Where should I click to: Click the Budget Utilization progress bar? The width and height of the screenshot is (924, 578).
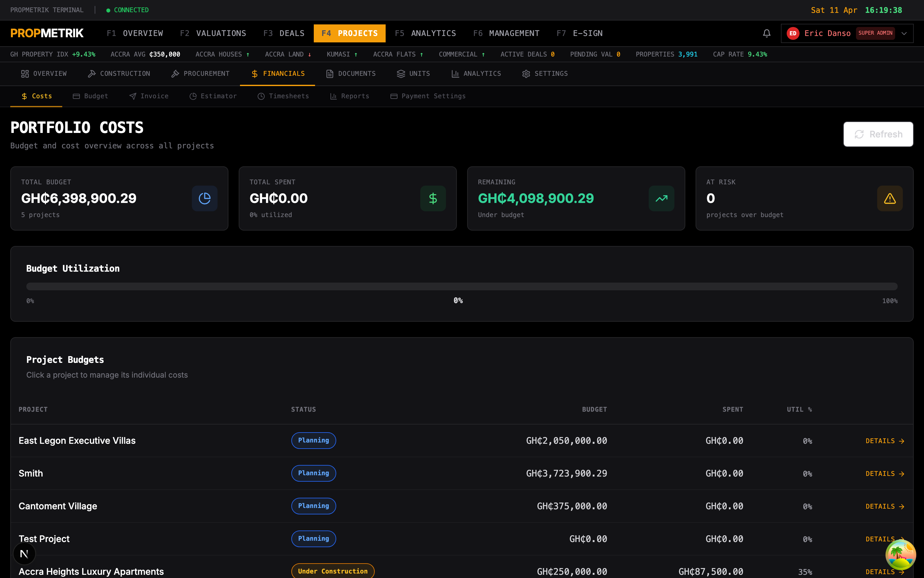click(x=462, y=286)
